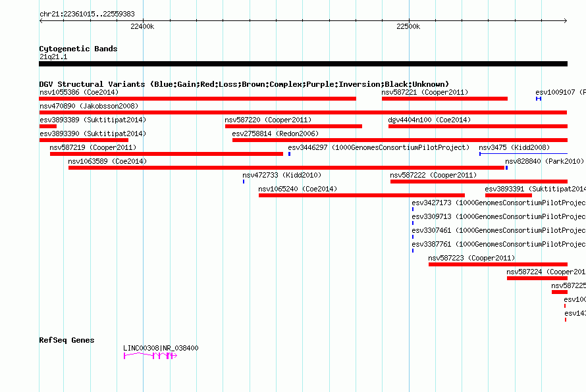Select the nsv587219 red loss bar
Screen dimensions: 586x392
pyautogui.click(x=167, y=154)
